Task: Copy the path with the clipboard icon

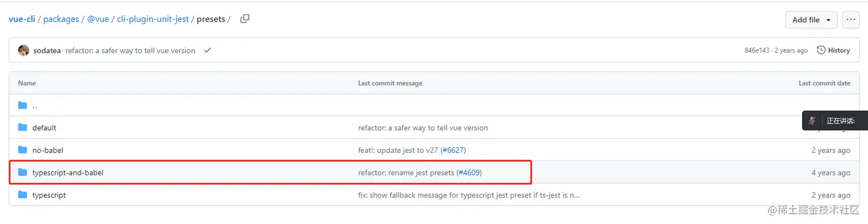Action: (245, 19)
